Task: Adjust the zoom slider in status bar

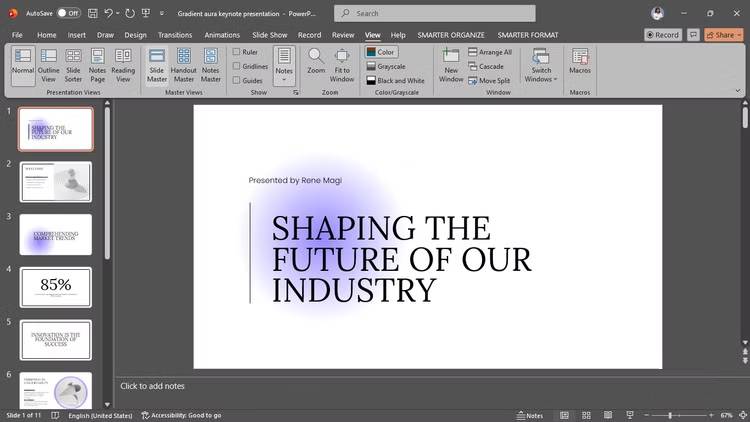Action: 670,415
